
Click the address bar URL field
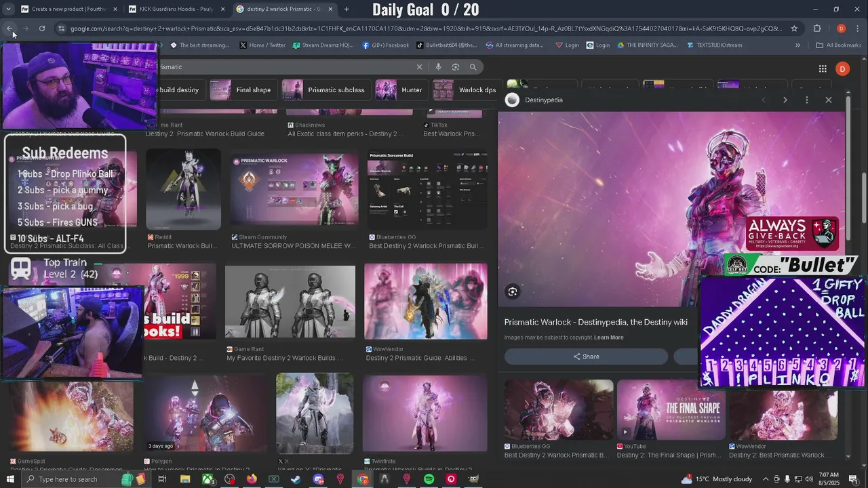pos(426,28)
